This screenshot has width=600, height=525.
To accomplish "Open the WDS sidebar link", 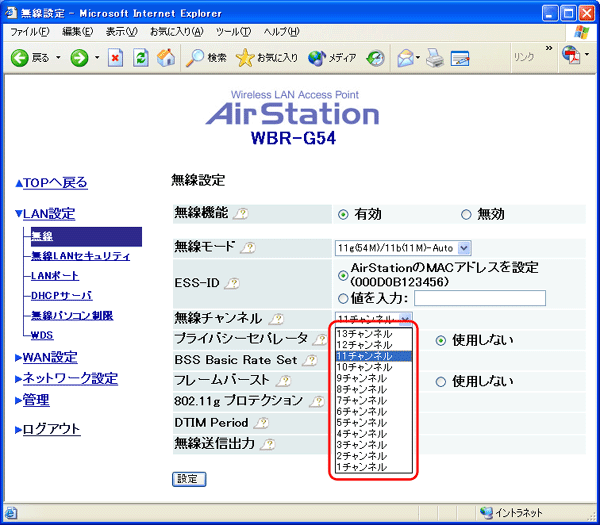I will (x=42, y=335).
